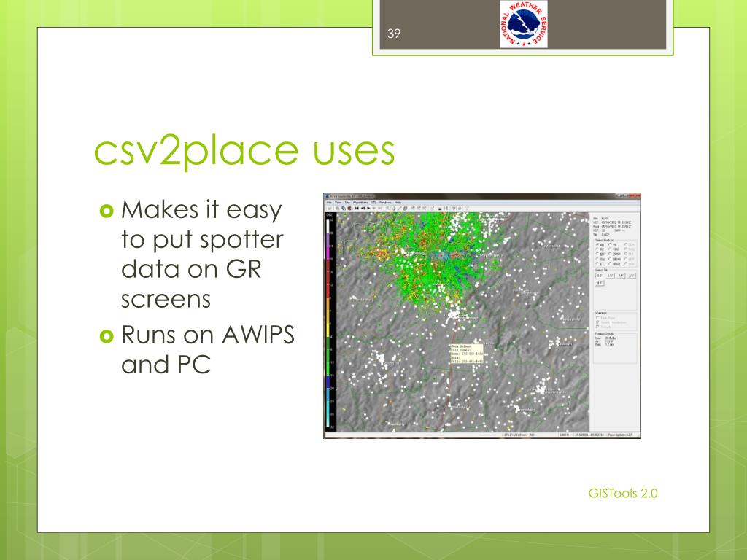Play the radar loop animation
The height and width of the screenshot is (560, 747).
coord(368,208)
